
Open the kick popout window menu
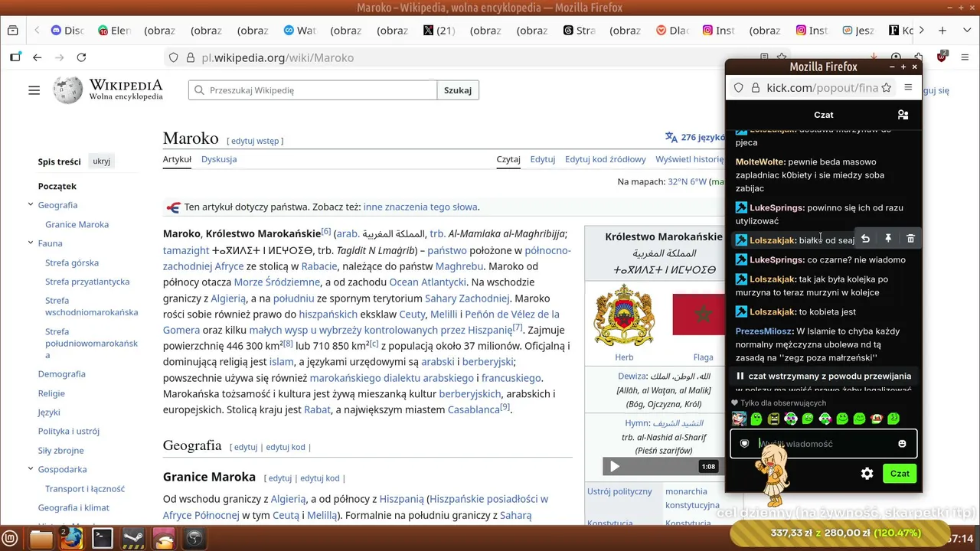coord(908,88)
